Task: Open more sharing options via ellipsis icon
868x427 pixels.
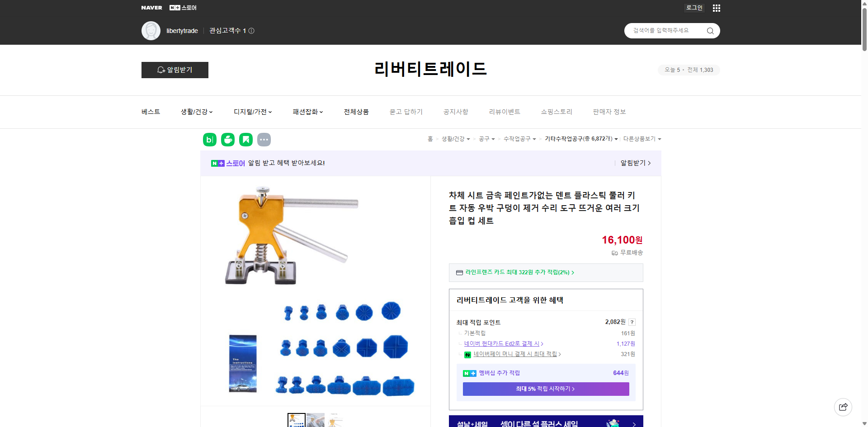Action: 264,139
